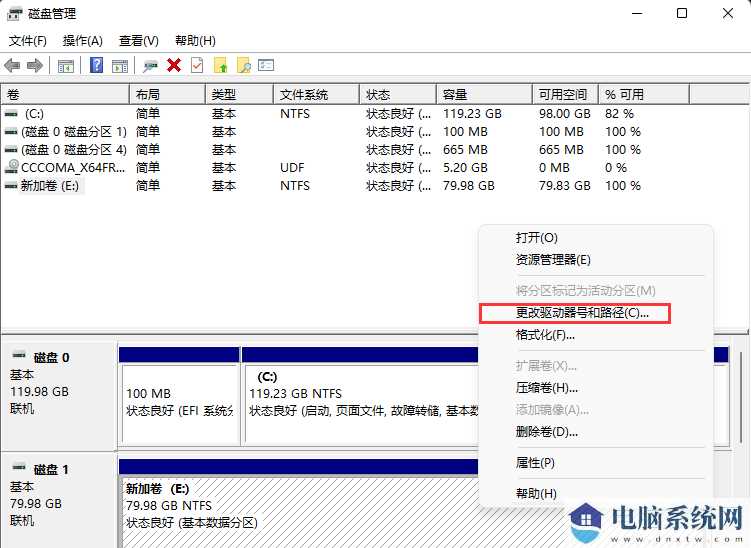Select the 磁盘 1 disk label block
The image size is (751, 548).
59,501
